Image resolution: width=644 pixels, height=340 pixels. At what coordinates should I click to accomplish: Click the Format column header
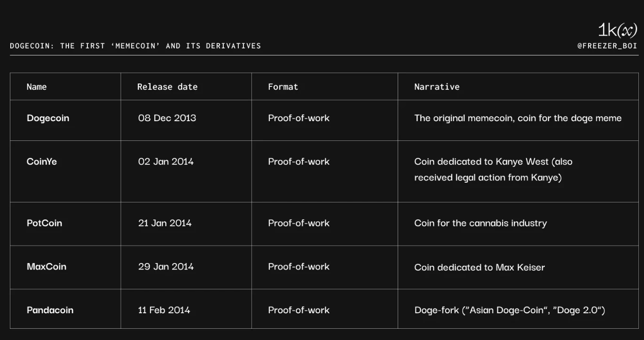tap(283, 87)
